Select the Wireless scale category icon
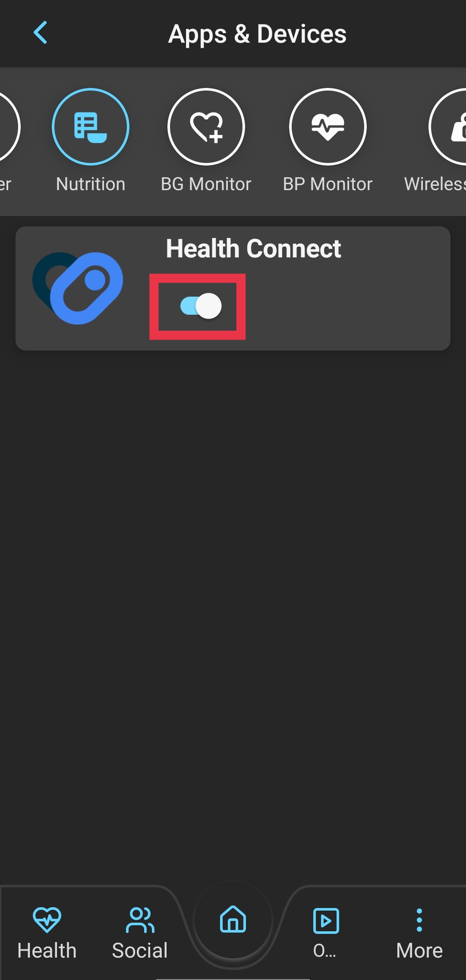The height and width of the screenshot is (980, 466). 447,127
